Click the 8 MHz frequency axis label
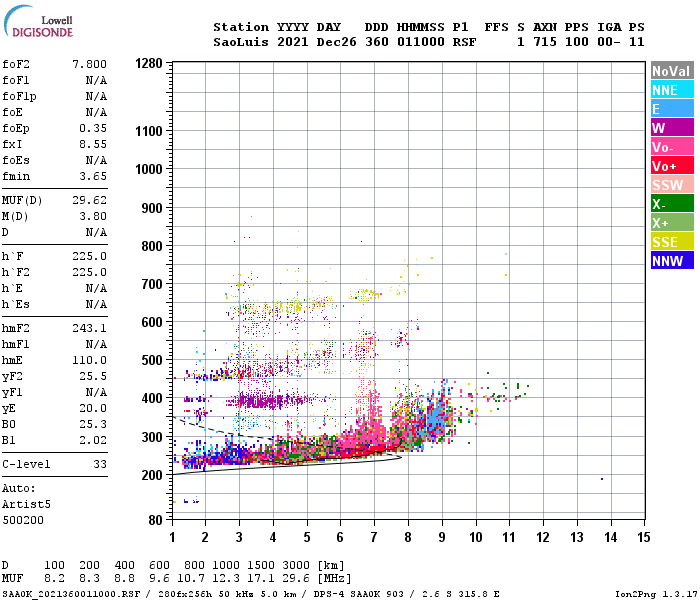 point(408,537)
